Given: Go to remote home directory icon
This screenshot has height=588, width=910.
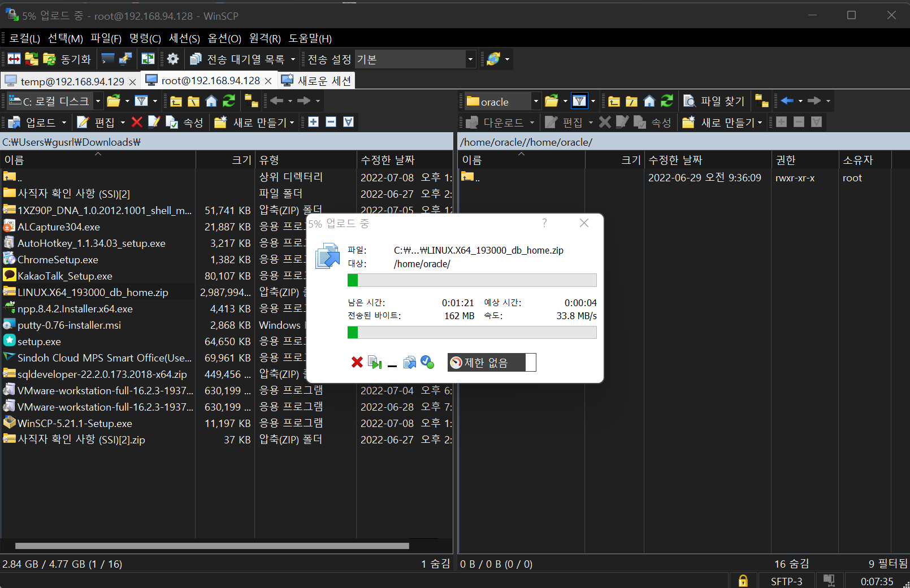Looking at the screenshot, I should click(649, 101).
